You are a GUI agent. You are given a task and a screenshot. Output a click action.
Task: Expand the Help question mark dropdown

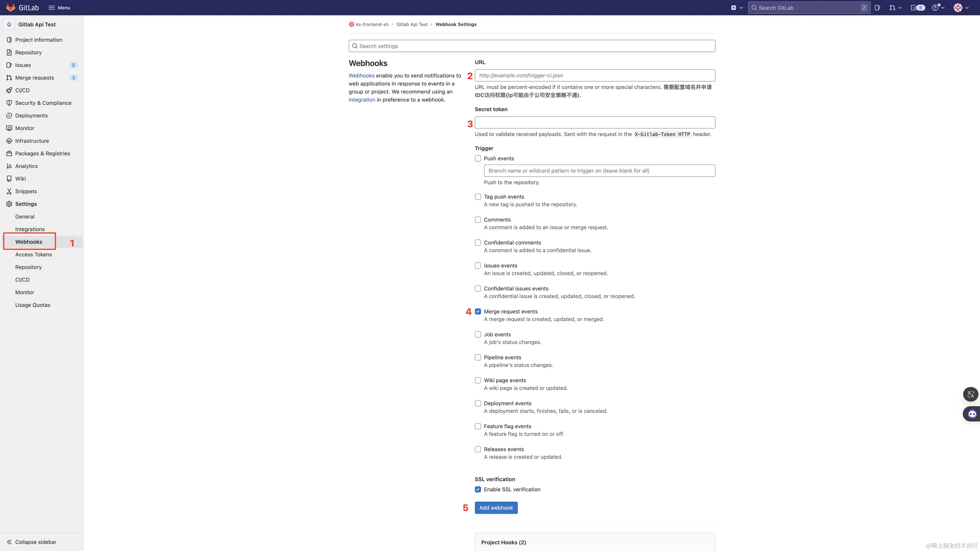[x=938, y=7]
